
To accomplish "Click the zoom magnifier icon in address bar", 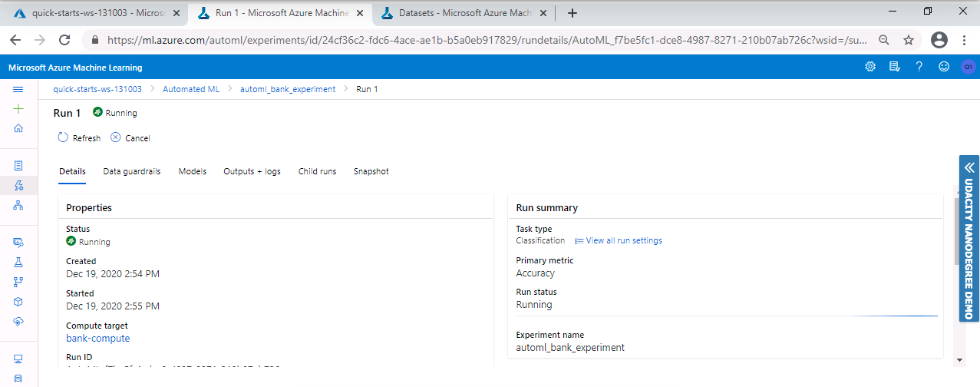I will pyautogui.click(x=884, y=40).
